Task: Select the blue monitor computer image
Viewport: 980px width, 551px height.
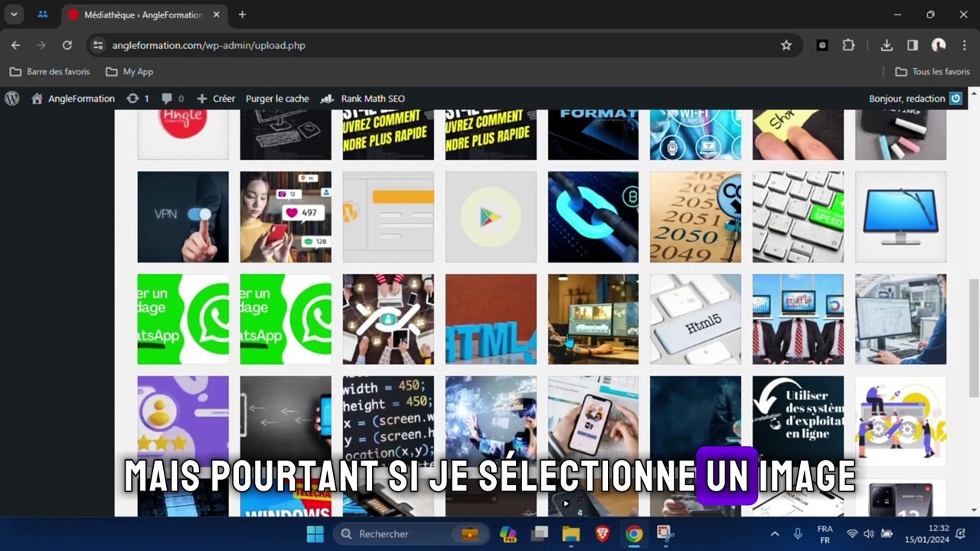Action: (x=900, y=217)
